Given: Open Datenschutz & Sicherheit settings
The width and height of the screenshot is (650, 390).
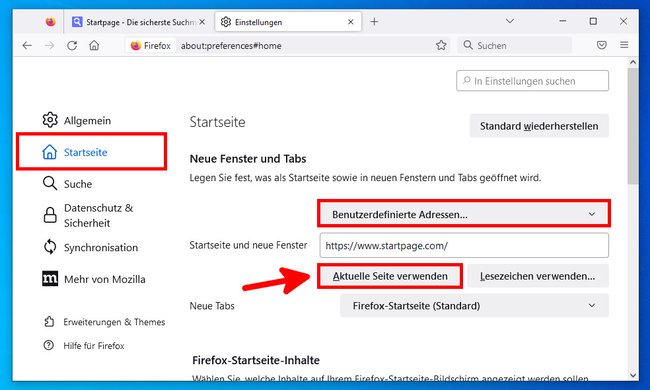Looking at the screenshot, I should [x=88, y=216].
